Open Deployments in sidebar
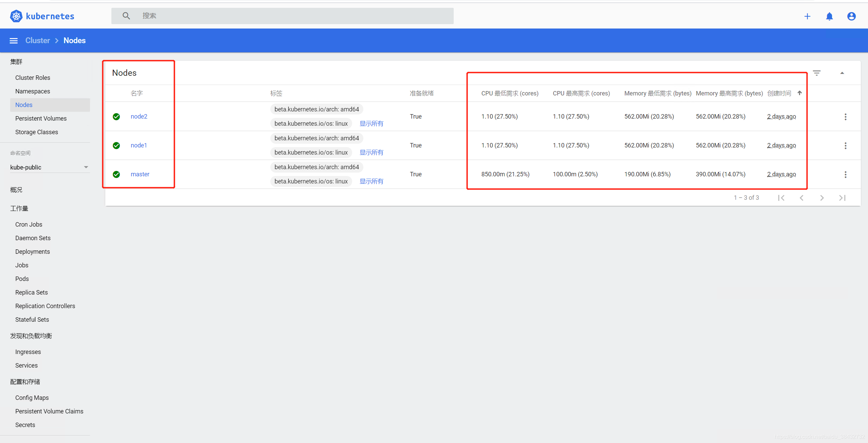Screen dimensions: 868x443 [x=32, y=252]
